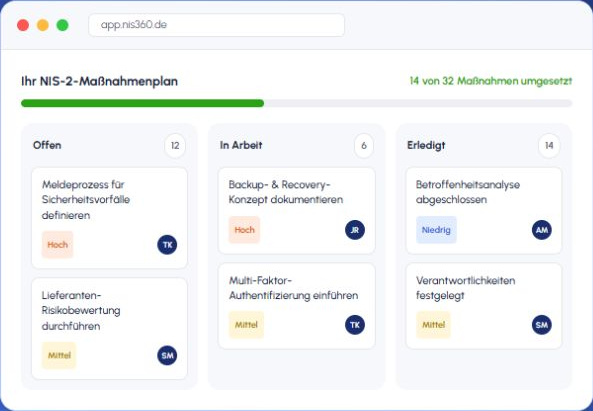Click the red close window dot
593x411 pixels.
[23, 25]
